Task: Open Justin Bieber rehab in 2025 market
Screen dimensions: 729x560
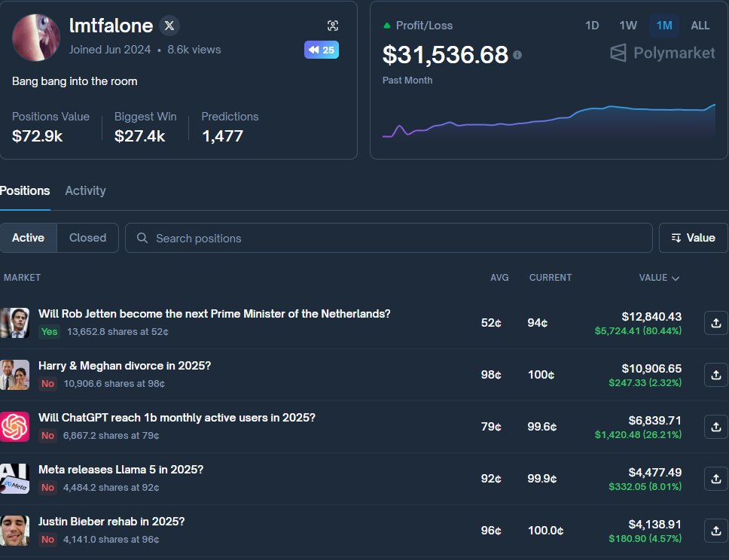Action: [x=111, y=522]
